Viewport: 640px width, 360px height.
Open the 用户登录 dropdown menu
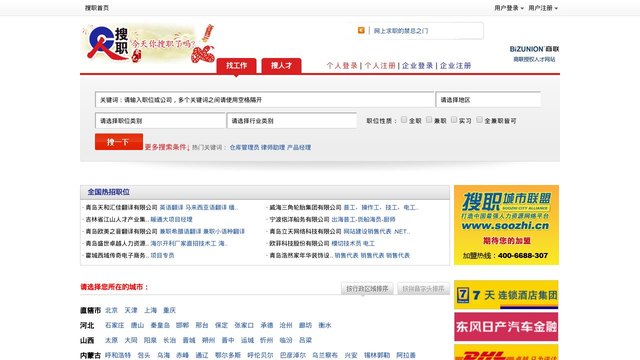click(x=509, y=8)
